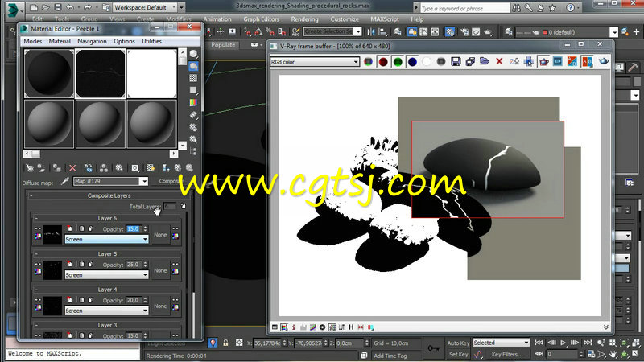The width and height of the screenshot is (644, 362).
Task: Open Selected key filter dropdown
Action: pyautogui.click(x=501, y=343)
